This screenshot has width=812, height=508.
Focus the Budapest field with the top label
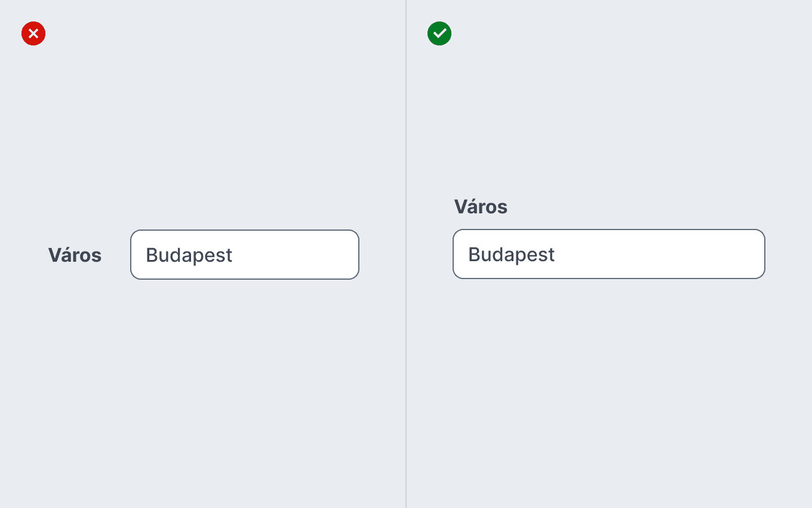pyautogui.click(x=609, y=254)
